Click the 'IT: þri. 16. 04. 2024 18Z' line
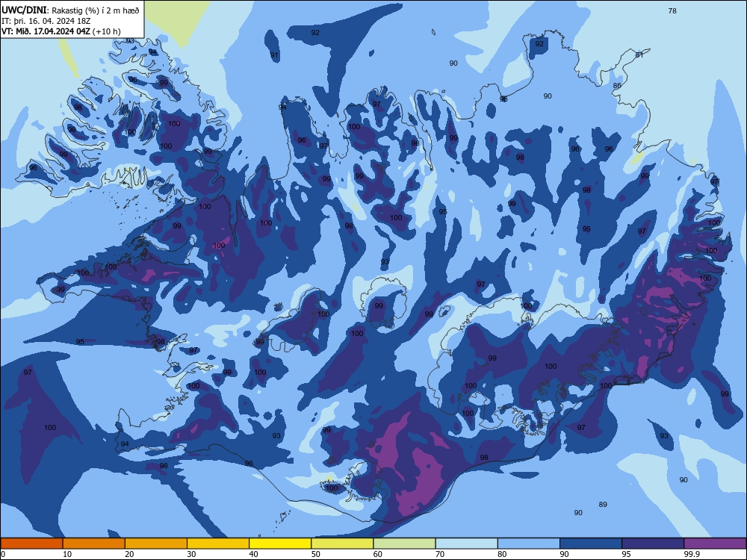Screen dimensions: 747x560 (x=46, y=21)
